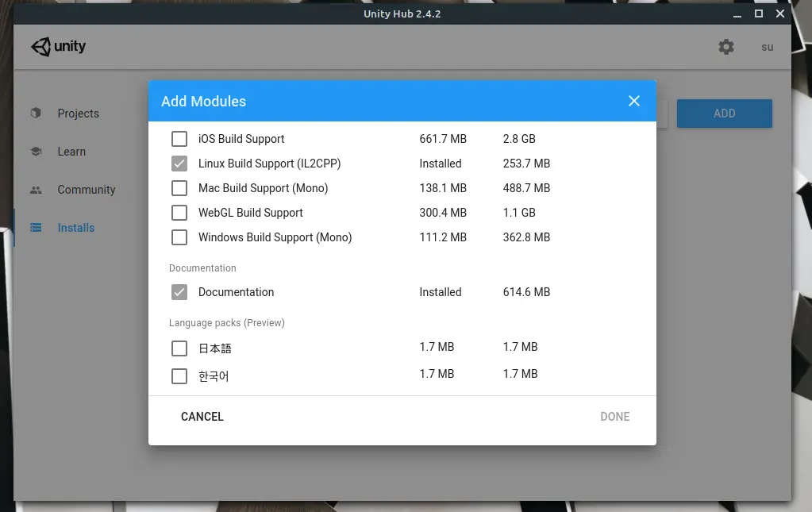Click the Mac Build Support (Mono) label

tap(263, 188)
